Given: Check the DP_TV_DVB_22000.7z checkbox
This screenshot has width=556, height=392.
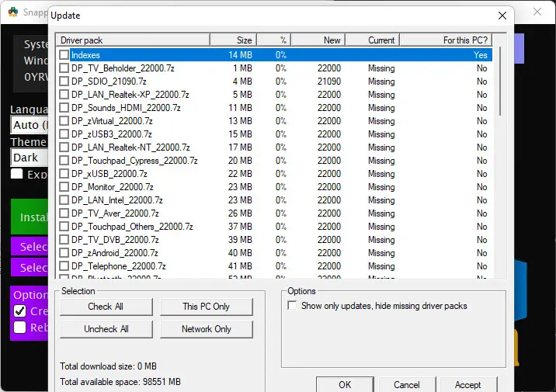Looking at the screenshot, I should (x=64, y=240).
